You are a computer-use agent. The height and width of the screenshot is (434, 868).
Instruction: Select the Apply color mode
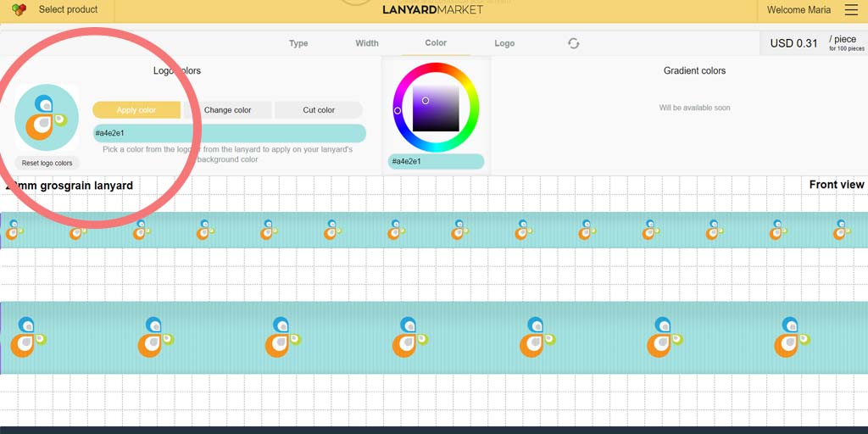pyautogui.click(x=136, y=110)
